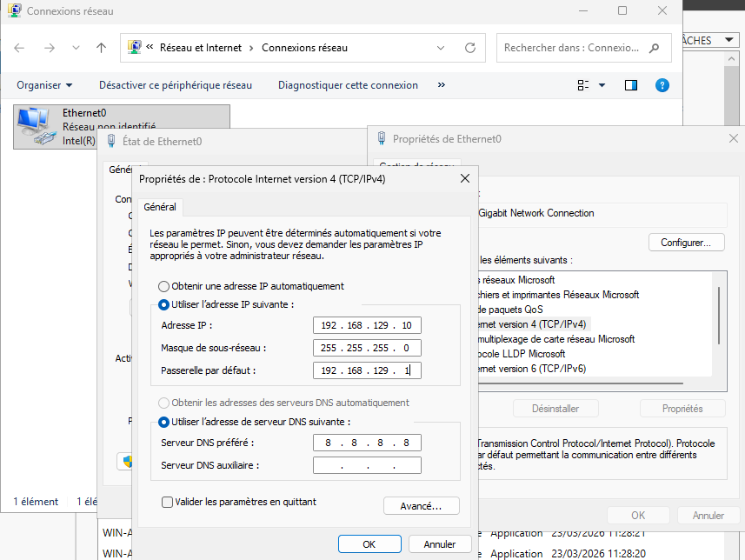This screenshot has width=745, height=560.
Task: Select the paquets QoS list item
Action: click(x=510, y=310)
